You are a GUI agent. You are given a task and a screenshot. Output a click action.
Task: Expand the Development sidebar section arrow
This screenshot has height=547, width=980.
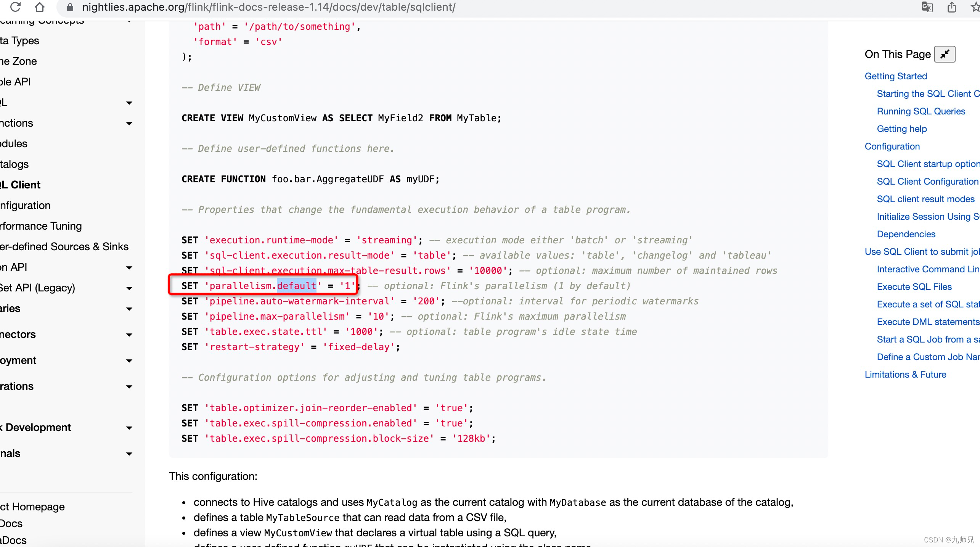(129, 428)
